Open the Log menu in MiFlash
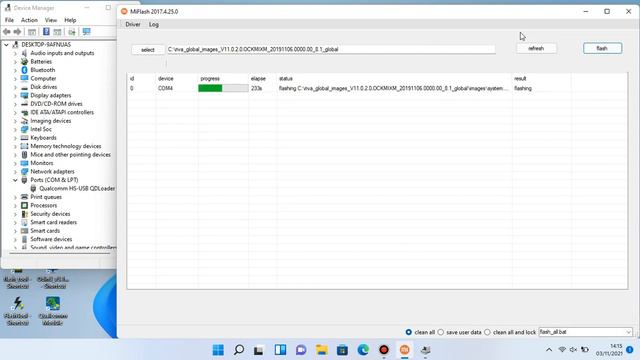 point(153,24)
